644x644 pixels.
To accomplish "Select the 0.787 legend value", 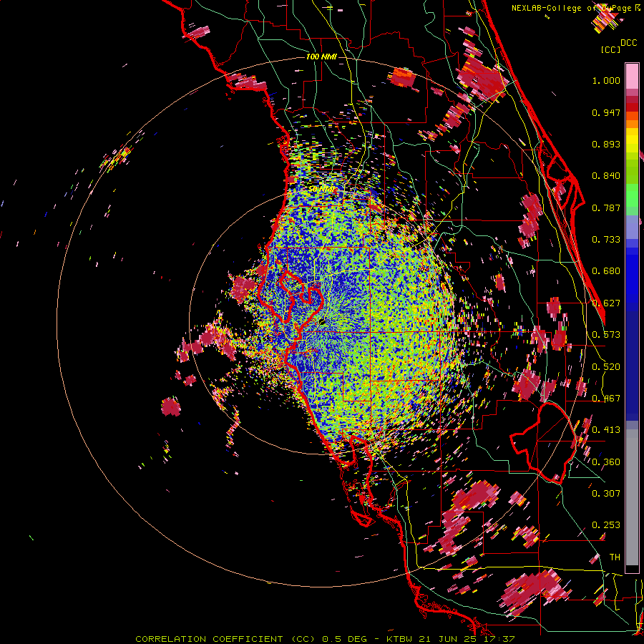I will coord(606,208).
